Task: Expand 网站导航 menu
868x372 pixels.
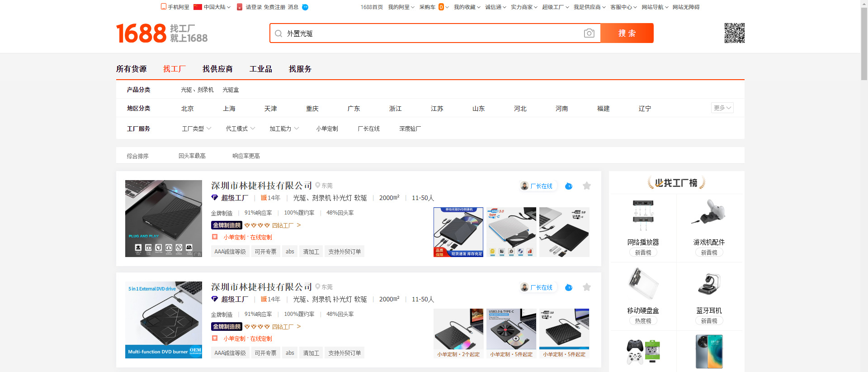Action: point(655,7)
